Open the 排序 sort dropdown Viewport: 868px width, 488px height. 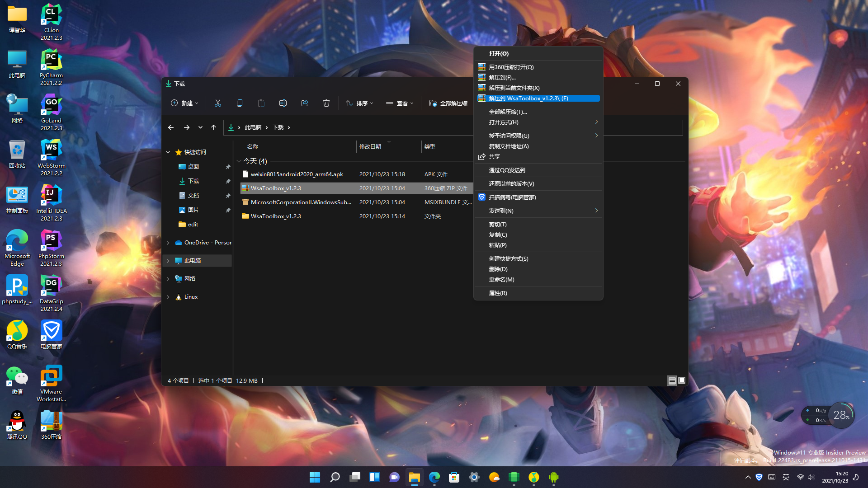pos(360,103)
